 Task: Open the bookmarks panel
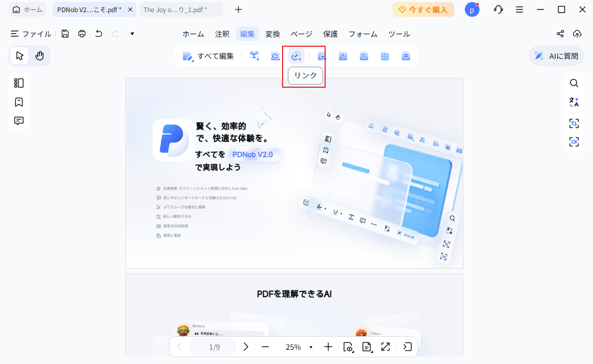(x=18, y=101)
